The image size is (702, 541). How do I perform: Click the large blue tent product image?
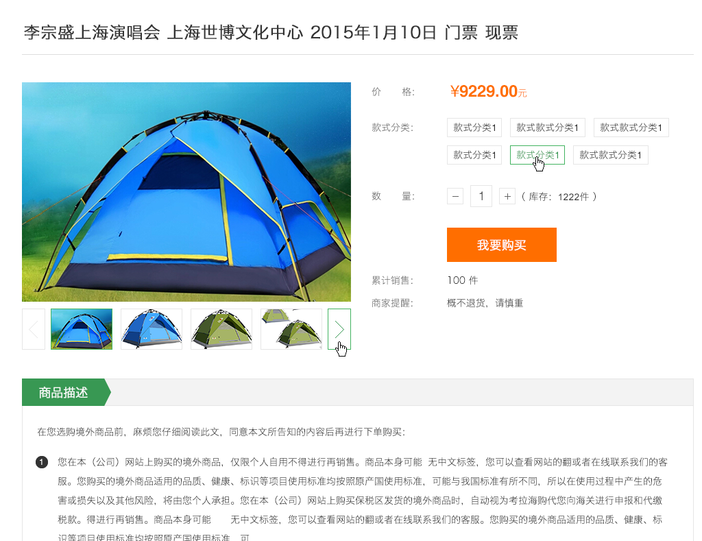click(x=186, y=192)
